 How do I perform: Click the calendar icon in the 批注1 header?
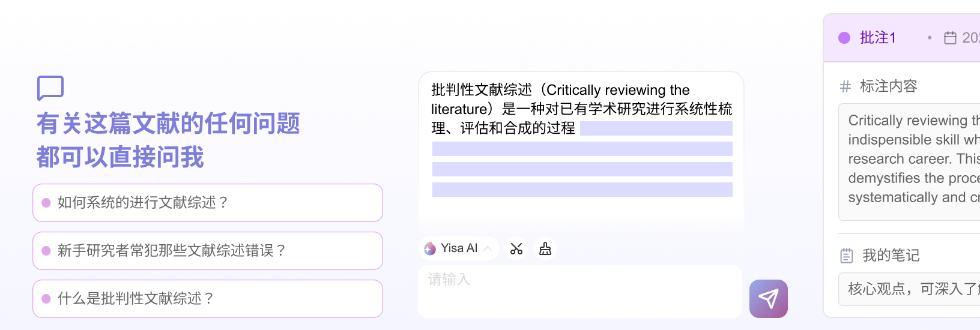click(x=950, y=38)
